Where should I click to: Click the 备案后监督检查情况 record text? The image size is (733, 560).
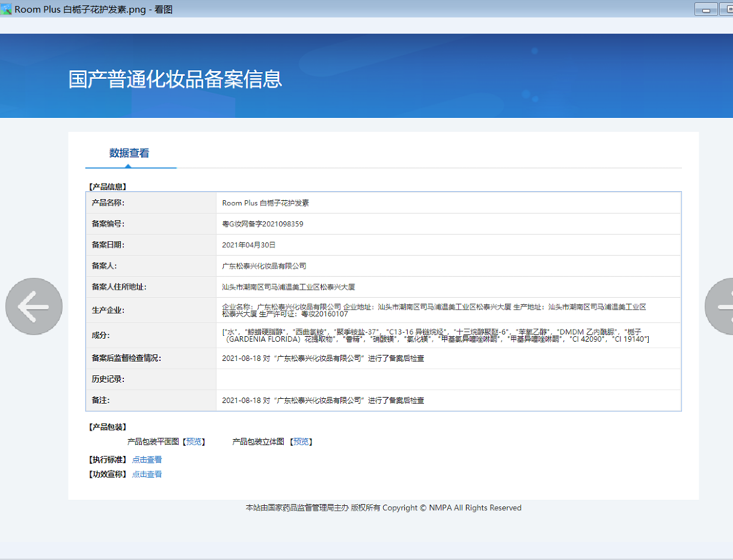click(323, 358)
